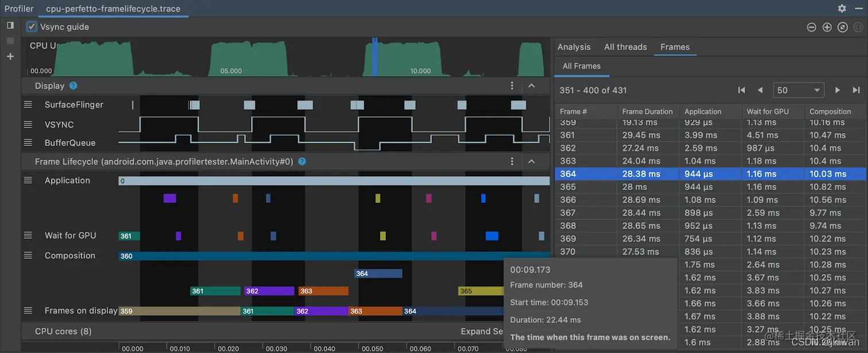This screenshot has height=353, width=868.
Task: Collapse the Display section chevron
Action: 532,86
